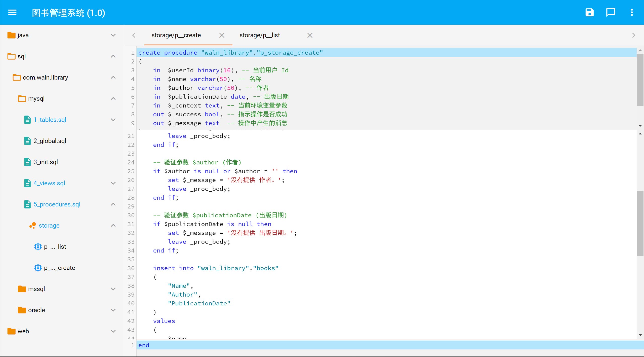Click the mysql folder icon
The height and width of the screenshot is (357, 644).
pyautogui.click(x=22, y=99)
